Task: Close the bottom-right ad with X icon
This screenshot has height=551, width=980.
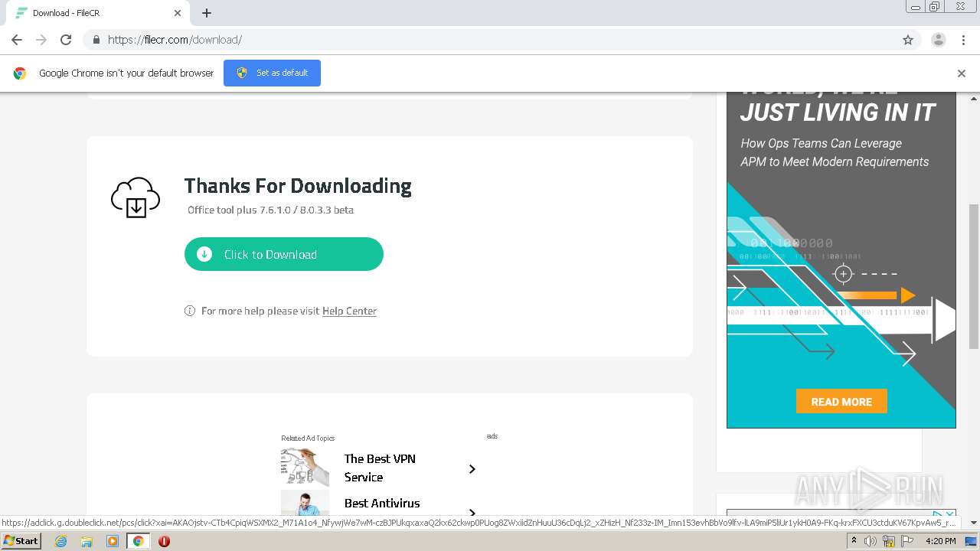Action: click(950, 514)
